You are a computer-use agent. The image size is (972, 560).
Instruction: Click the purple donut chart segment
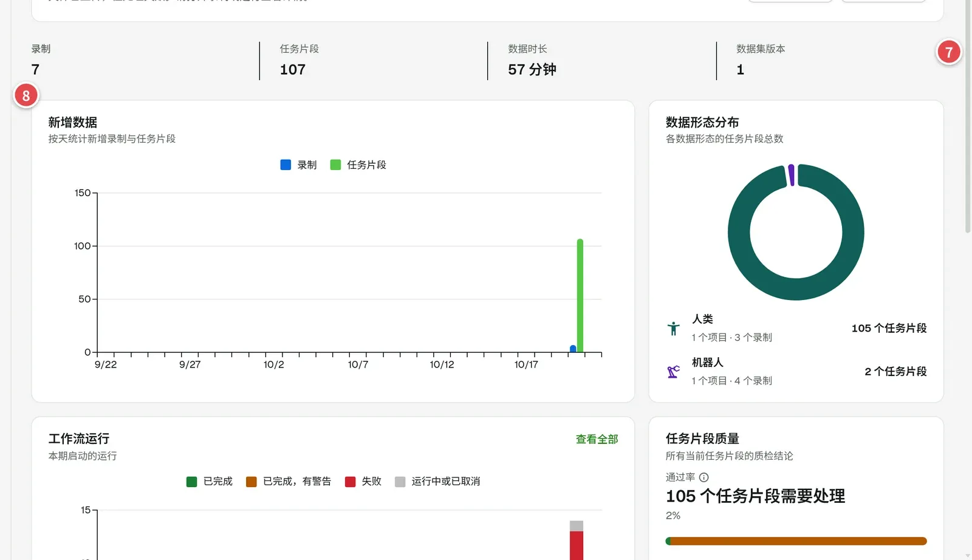coord(792,175)
